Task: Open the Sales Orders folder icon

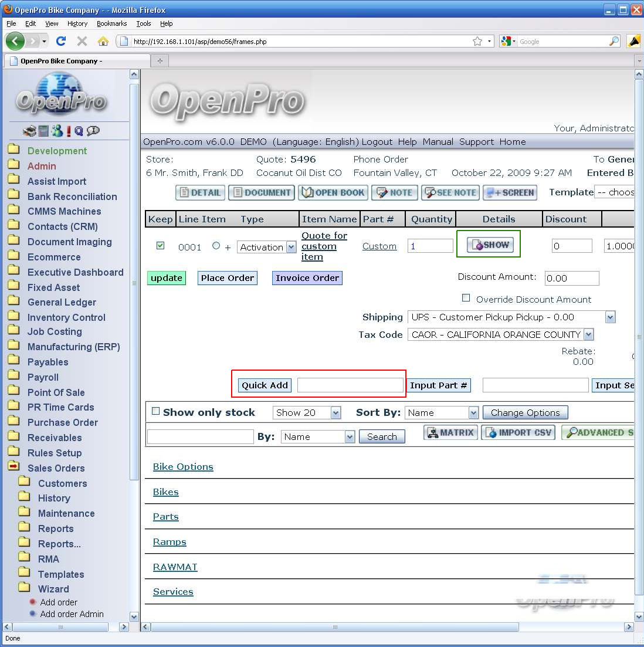Action: [13, 468]
